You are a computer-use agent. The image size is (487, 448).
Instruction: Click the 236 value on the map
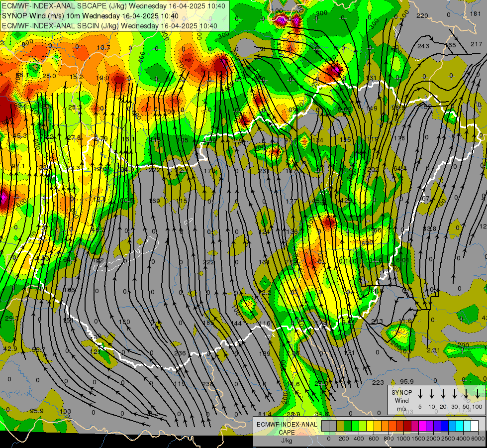tap(180, 353)
